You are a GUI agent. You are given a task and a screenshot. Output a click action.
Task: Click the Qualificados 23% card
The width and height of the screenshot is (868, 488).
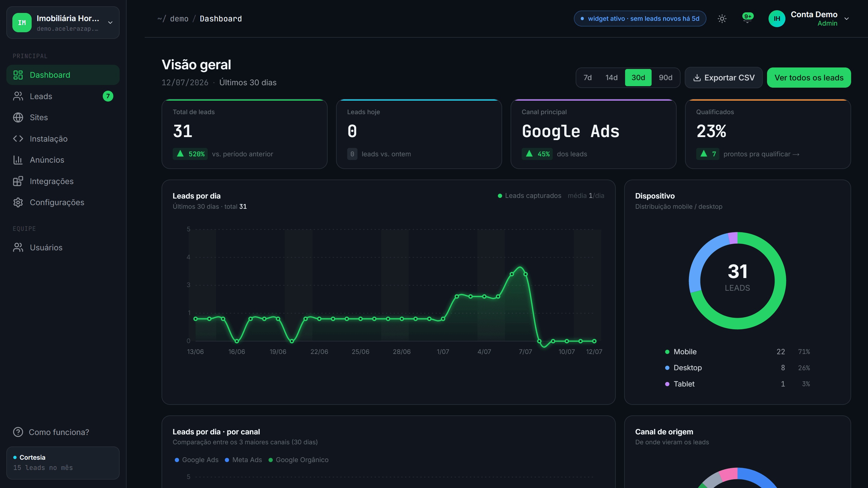[x=768, y=134]
